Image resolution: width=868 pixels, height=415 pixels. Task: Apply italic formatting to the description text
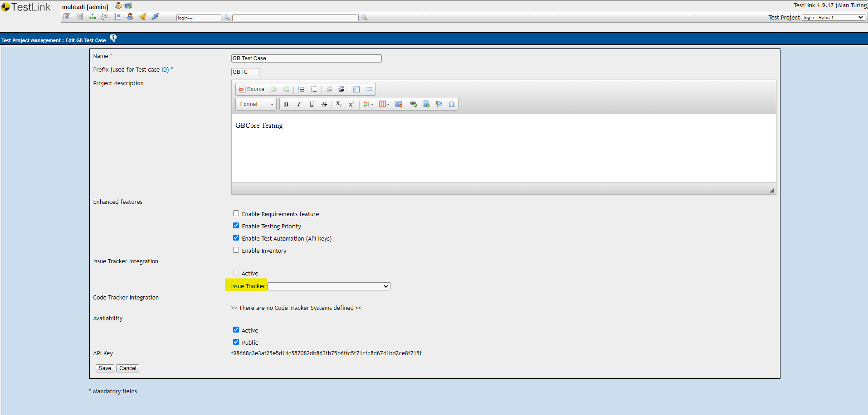click(x=299, y=104)
